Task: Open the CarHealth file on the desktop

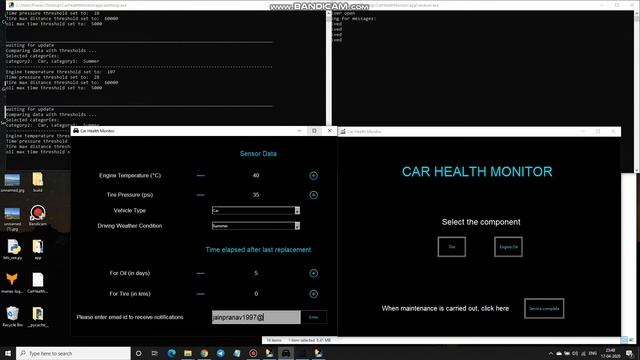Action: click(x=38, y=283)
